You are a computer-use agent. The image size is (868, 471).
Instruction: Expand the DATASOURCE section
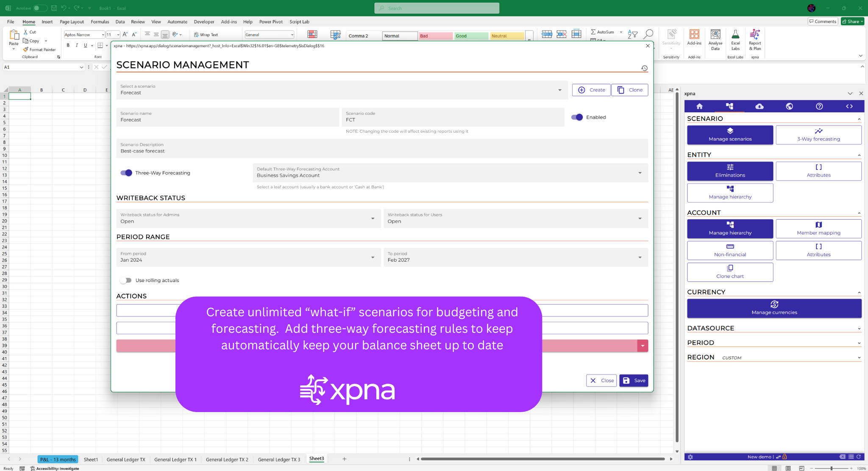click(774, 328)
